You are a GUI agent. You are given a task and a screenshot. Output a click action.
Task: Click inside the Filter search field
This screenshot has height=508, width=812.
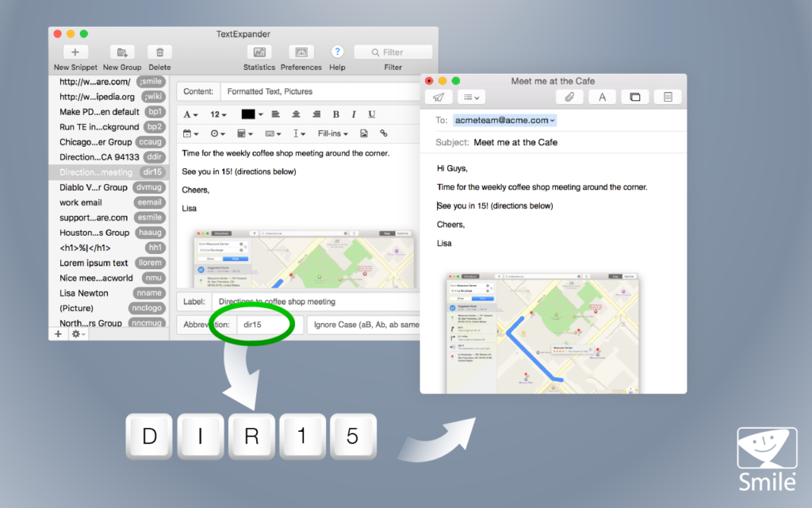click(393, 51)
